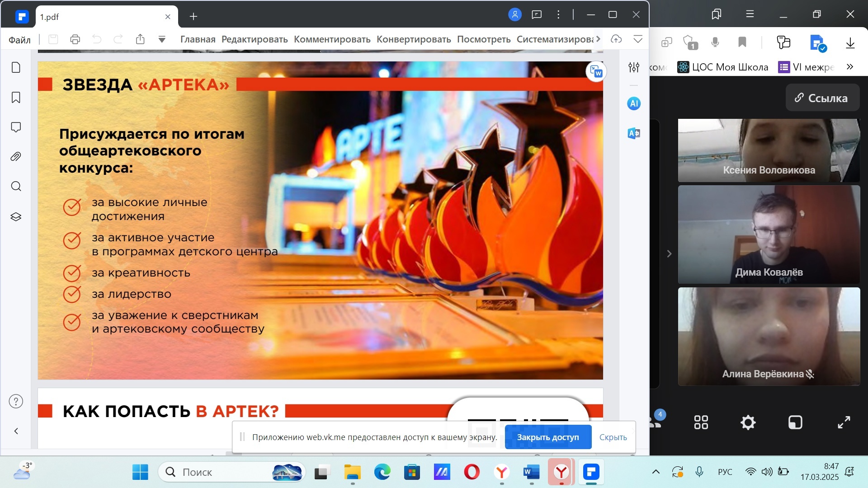
Task: Print the document with printer icon
Action: point(75,39)
